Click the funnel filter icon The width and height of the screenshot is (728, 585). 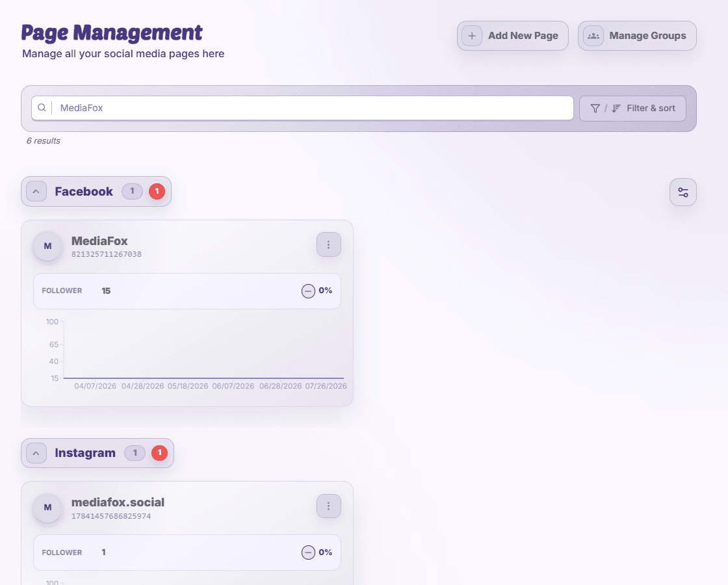click(x=595, y=108)
